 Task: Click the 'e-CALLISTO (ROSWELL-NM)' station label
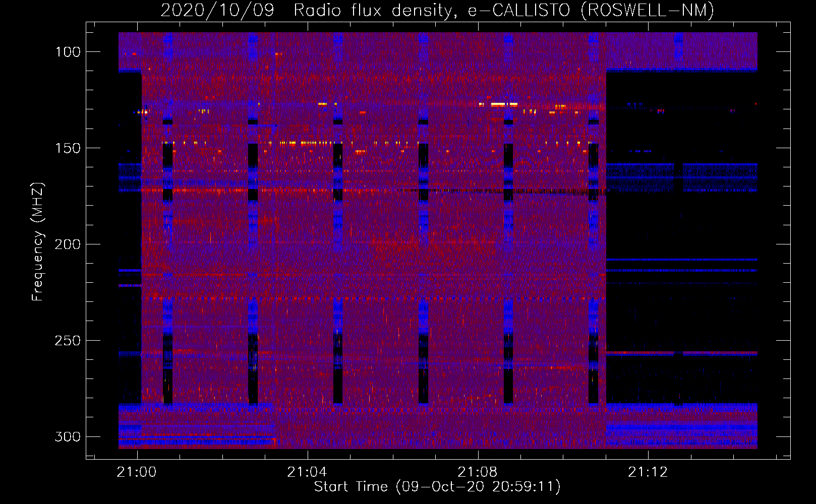pyautogui.click(x=591, y=10)
